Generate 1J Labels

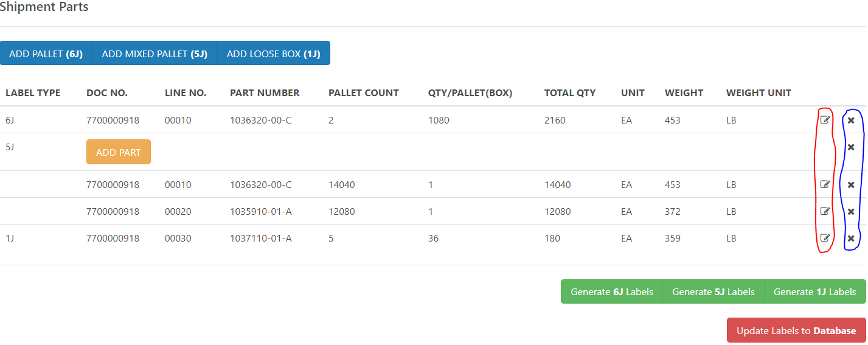(x=814, y=291)
